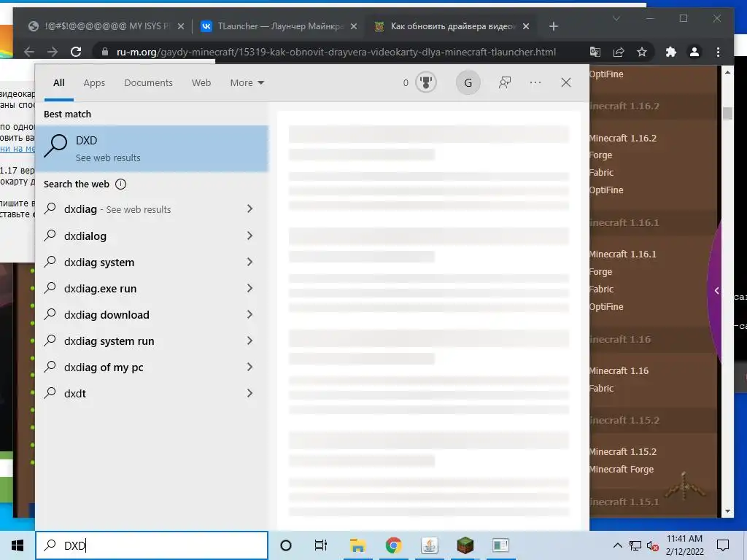Open the rewards trophy icon in search panel
Image resolution: width=747 pixels, height=560 pixels.
point(425,83)
